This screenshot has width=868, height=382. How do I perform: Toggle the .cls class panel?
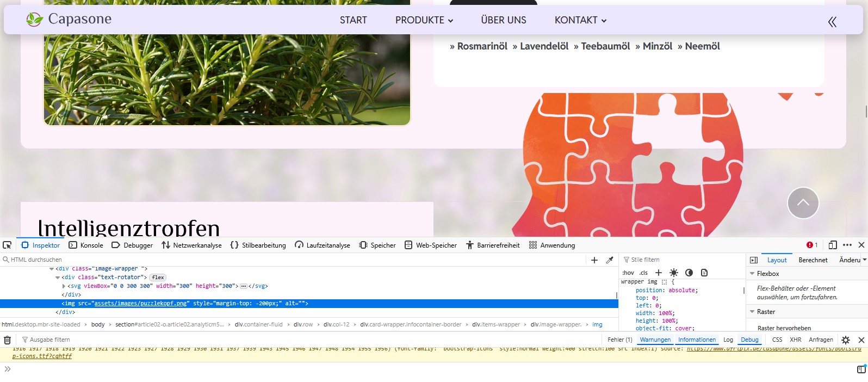pos(643,273)
